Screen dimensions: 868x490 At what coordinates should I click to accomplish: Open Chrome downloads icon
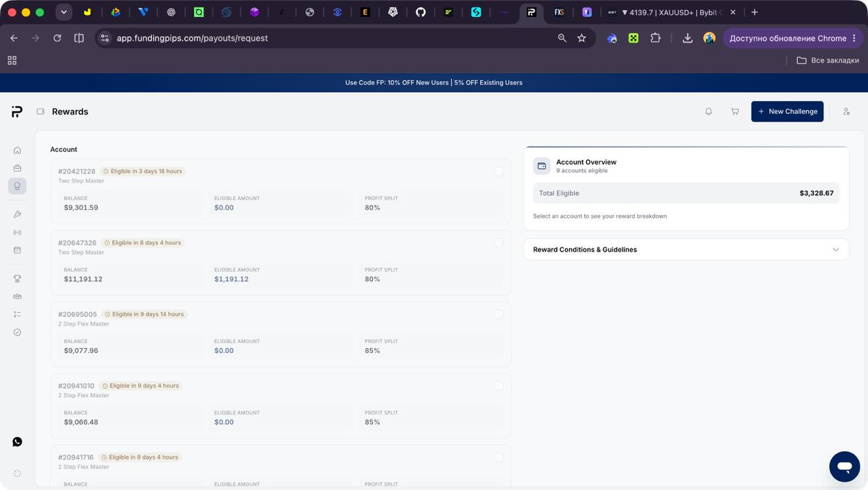(x=688, y=38)
